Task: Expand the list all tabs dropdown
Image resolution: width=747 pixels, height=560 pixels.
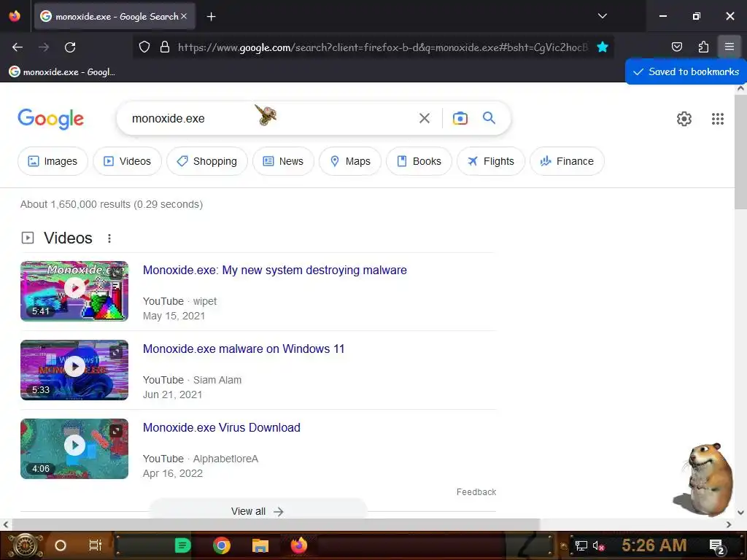Action: point(602,16)
